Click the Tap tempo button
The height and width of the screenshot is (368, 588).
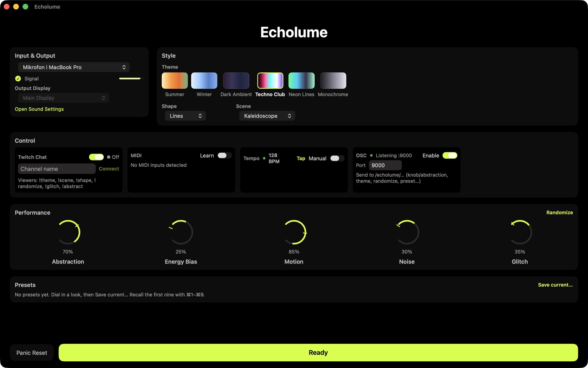301,159
